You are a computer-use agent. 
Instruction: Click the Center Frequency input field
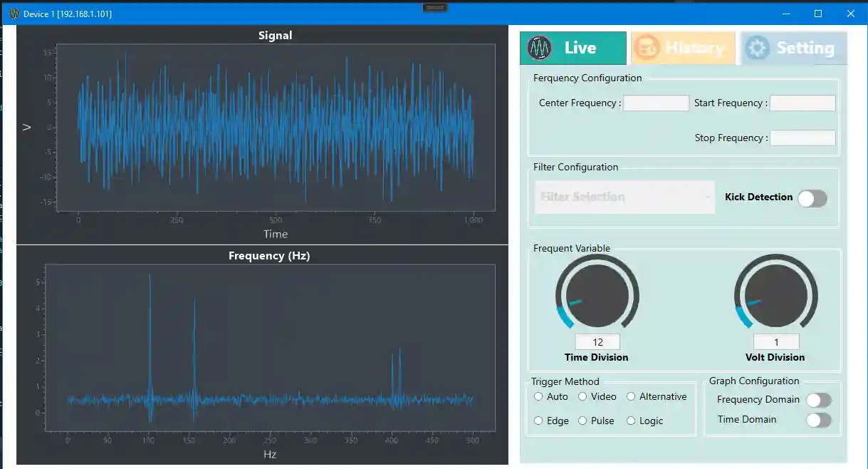(x=656, y=103)
